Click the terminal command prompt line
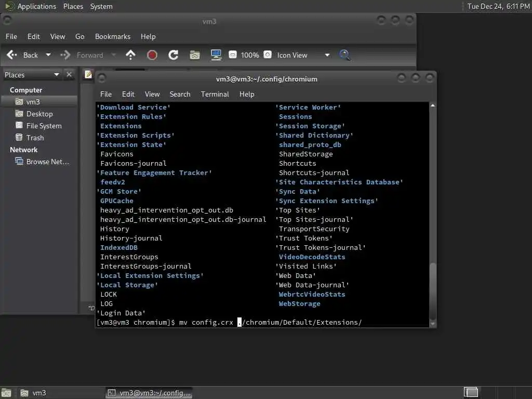532x399 pixels. (x=229, y=322)
